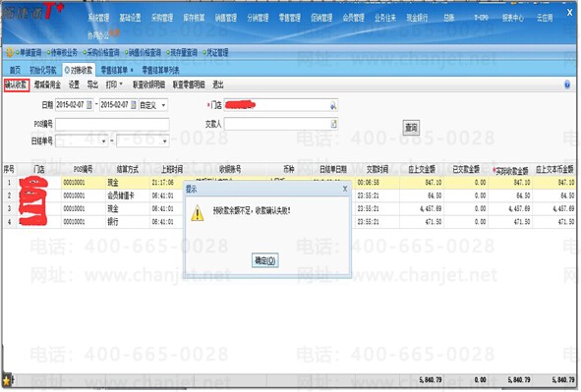Image resolution: width=581 pixels, height=392 pixels.
Task: Click the 采购价格查询 shortcut link
Action: click(x=103, y=53)
